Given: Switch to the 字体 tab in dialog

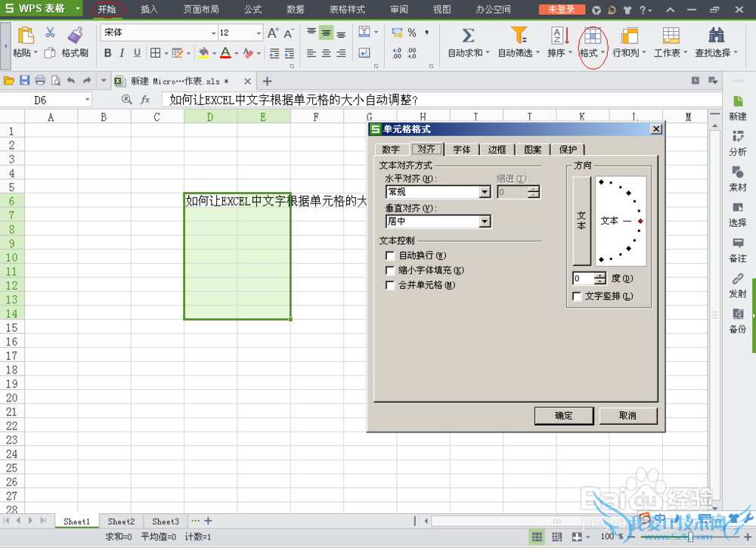Looking at the screenshot, I should point(461,150).
